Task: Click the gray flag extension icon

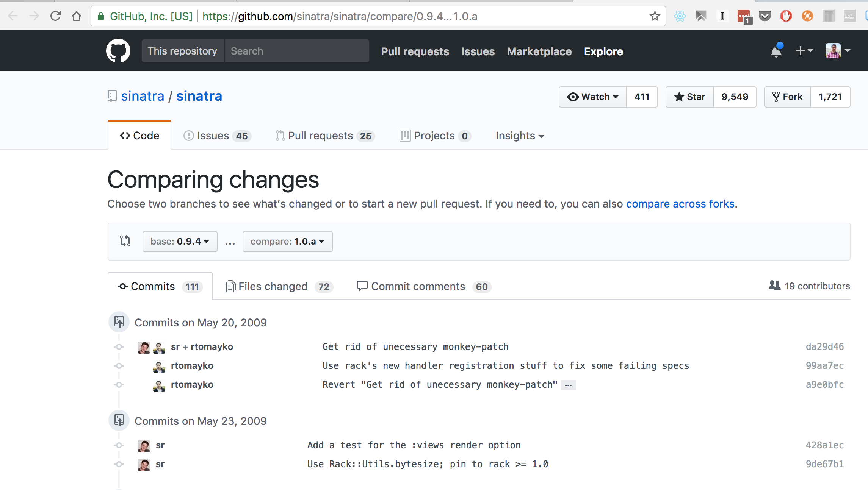Action: 701,16
